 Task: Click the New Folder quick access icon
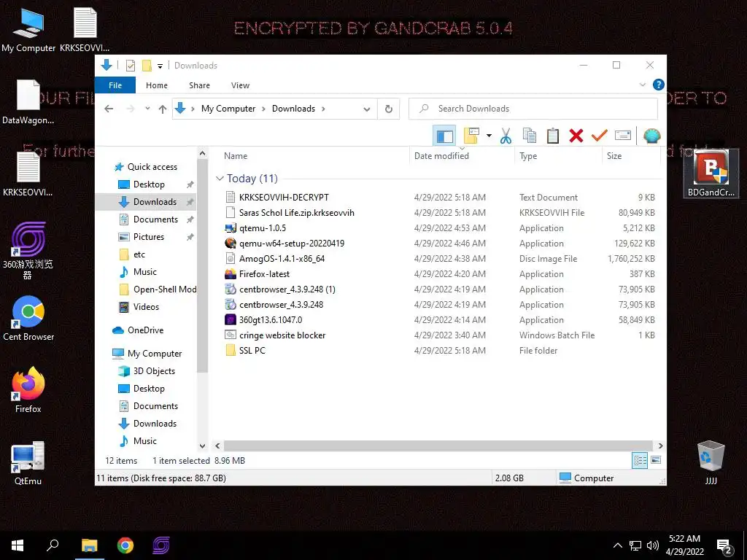[147, 65]
